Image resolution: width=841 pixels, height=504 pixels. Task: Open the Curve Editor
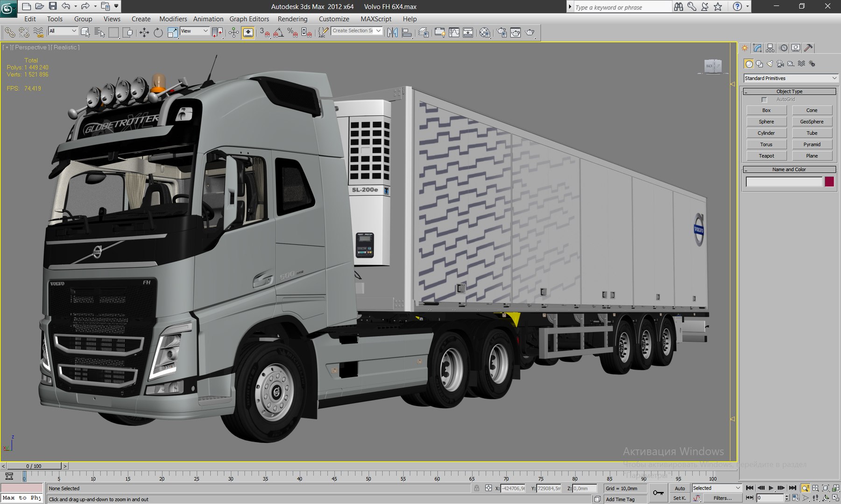(454, 32)
